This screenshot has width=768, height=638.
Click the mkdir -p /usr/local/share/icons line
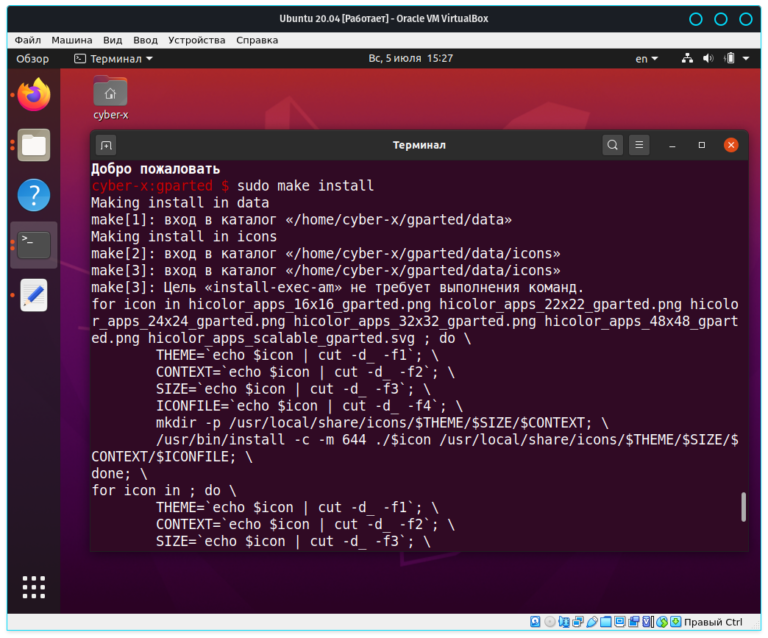(x=382, y=423)
